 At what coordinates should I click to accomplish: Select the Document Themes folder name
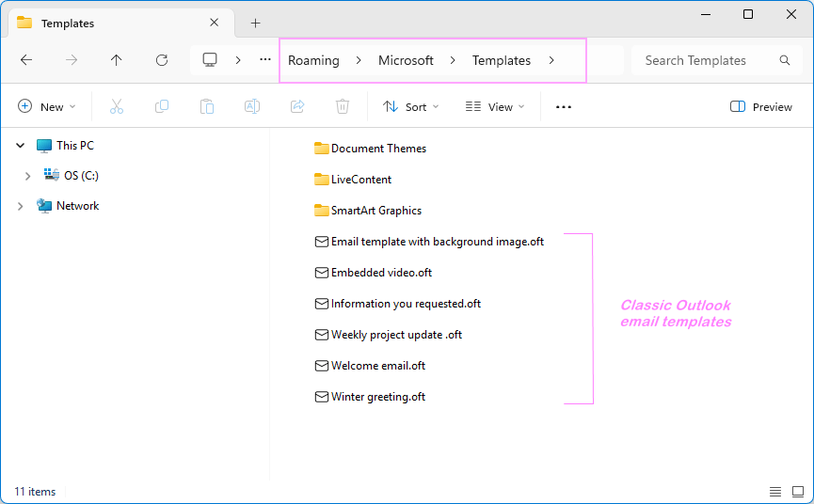379,149
